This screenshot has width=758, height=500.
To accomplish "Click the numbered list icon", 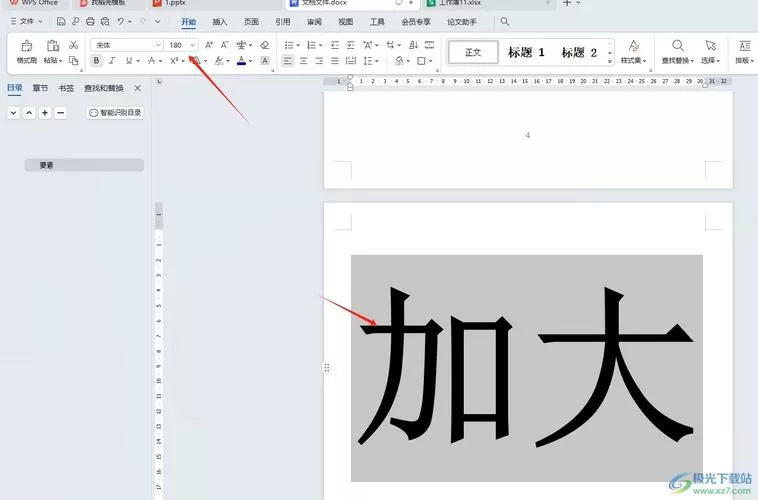I will tap(312, 45).
